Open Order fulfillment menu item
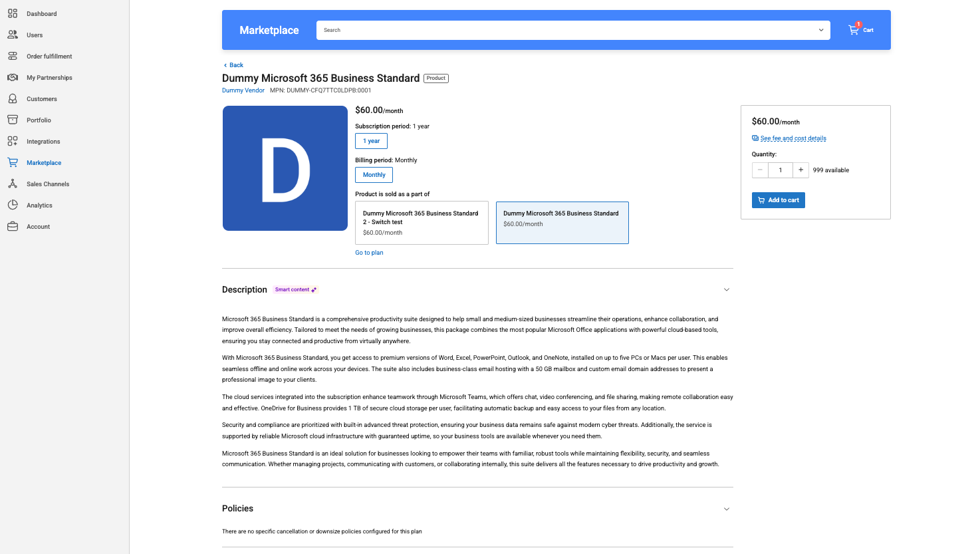980x554 pixels. tap(49, 56)
